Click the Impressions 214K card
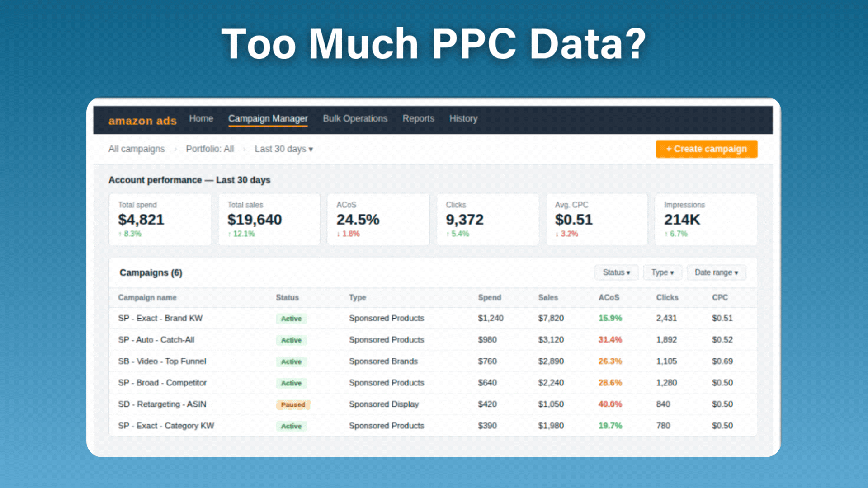Image resolution: width=868 pixels, height=488 pixels. pos(706,220)
